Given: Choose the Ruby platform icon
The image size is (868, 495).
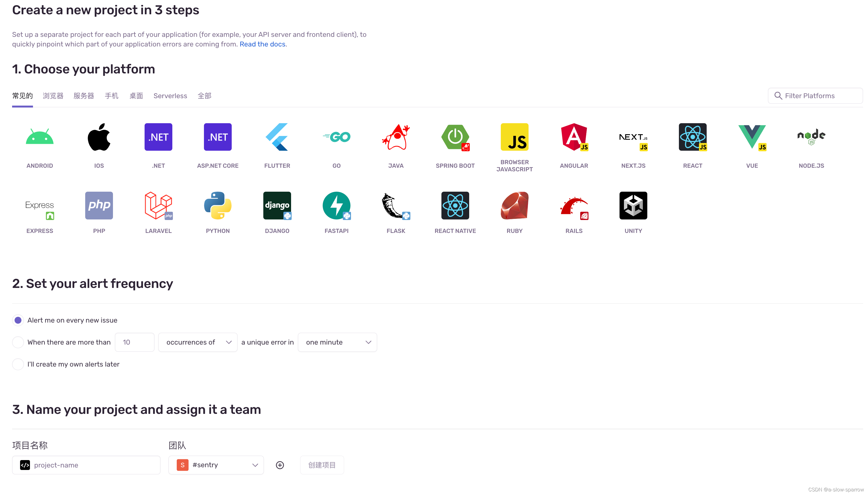Looking at the screenshot, I should pos(514,206).
